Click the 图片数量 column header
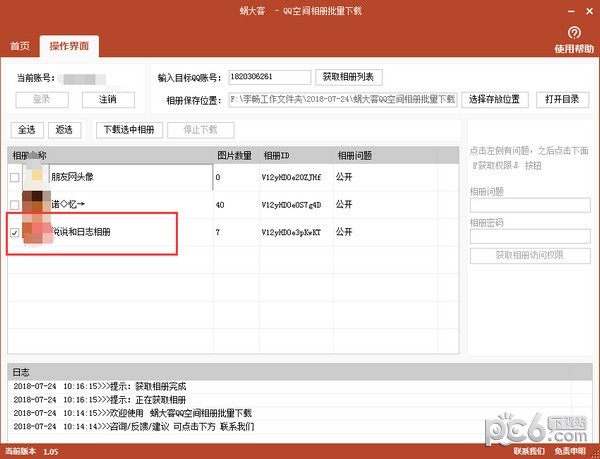This screenshot has width=600, height=459. pyautogui.click(x=234, y=156)
